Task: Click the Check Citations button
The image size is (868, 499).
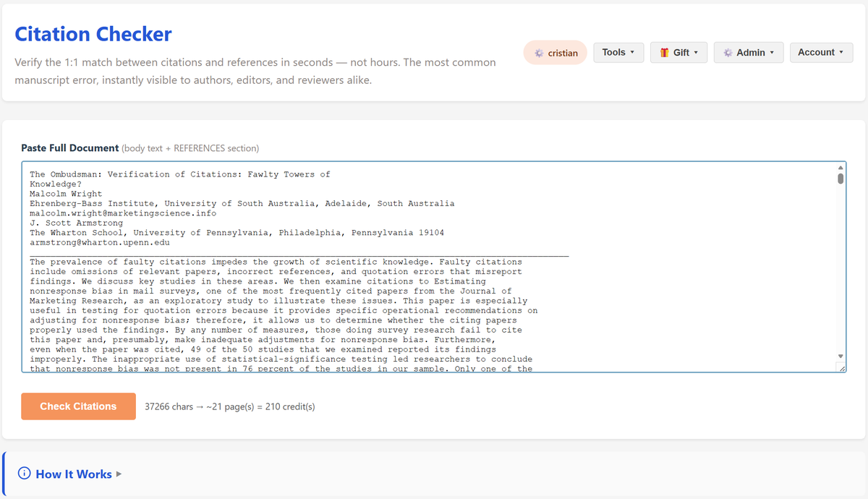Action: point(78,406)
